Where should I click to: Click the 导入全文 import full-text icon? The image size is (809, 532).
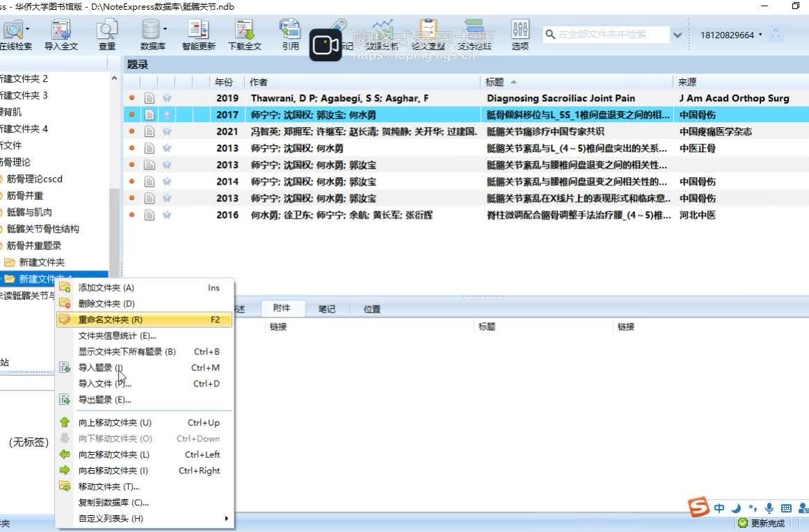[61, 31]
